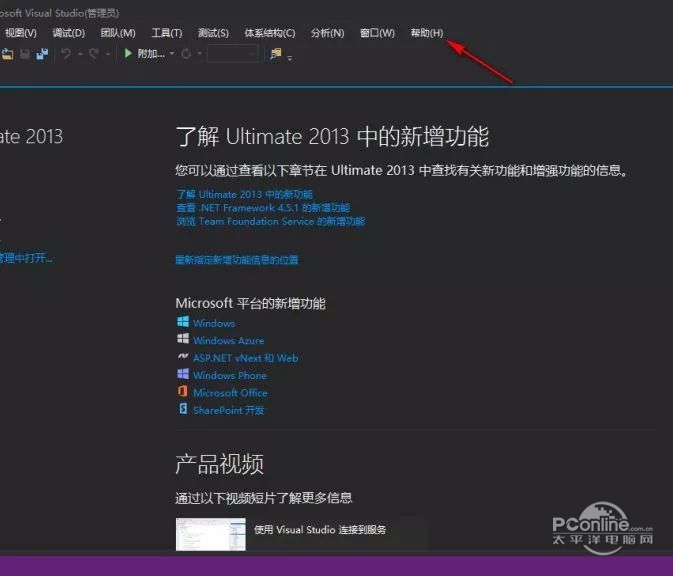Image resolution: width=673 pixels, height=576 pixels.
Task: Click the Redo arrow icon
Action: 94,54
